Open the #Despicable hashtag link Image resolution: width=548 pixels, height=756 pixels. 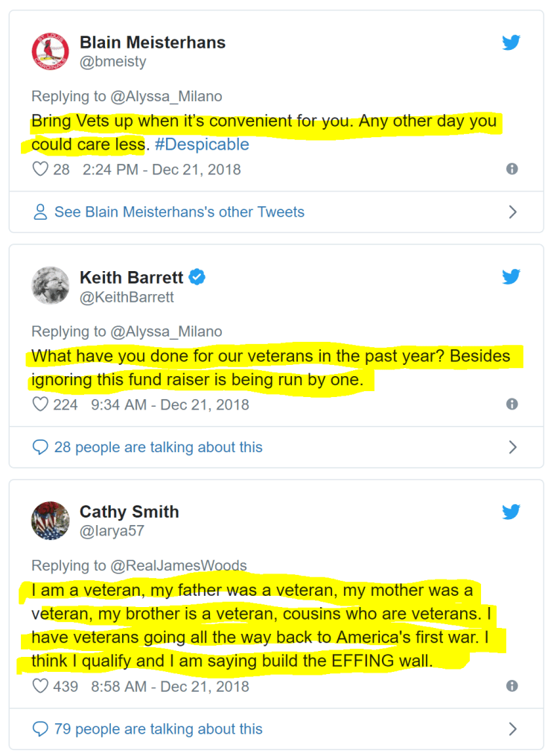point(202,144)
